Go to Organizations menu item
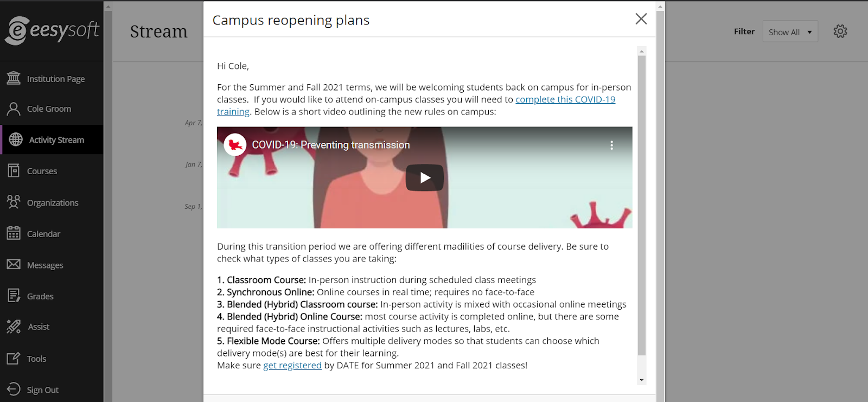868x402 pixels. click(x=52, y=202)
